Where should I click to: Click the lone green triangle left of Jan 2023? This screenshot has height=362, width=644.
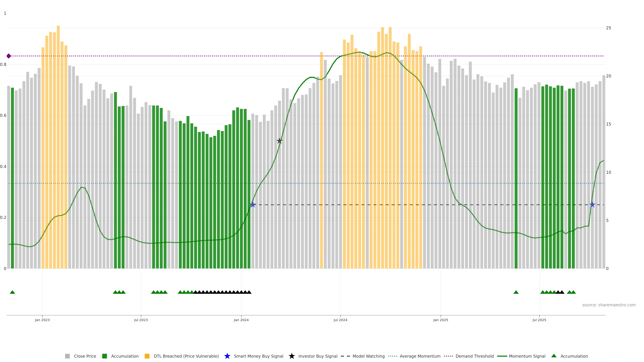point(12,292)
